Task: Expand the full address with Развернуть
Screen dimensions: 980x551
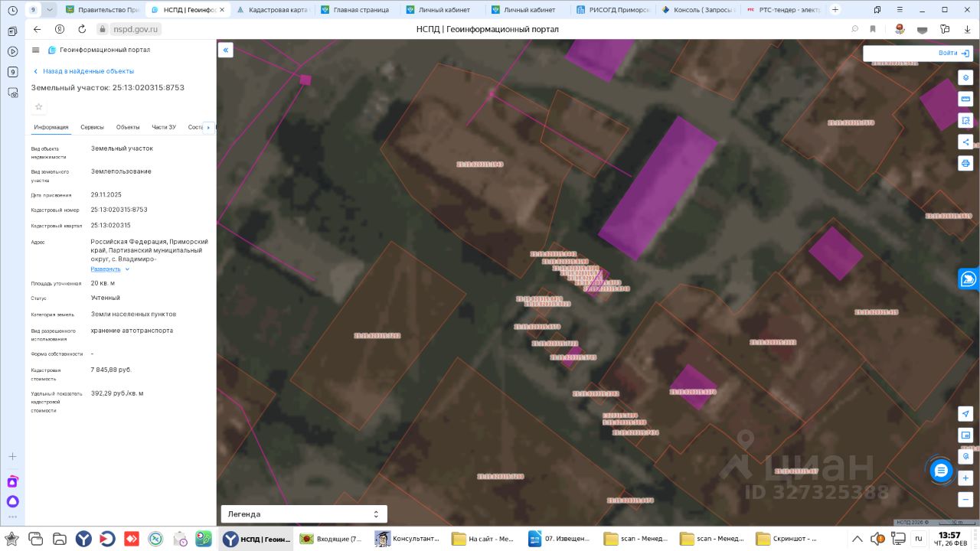Action: (x=110, y=269)
